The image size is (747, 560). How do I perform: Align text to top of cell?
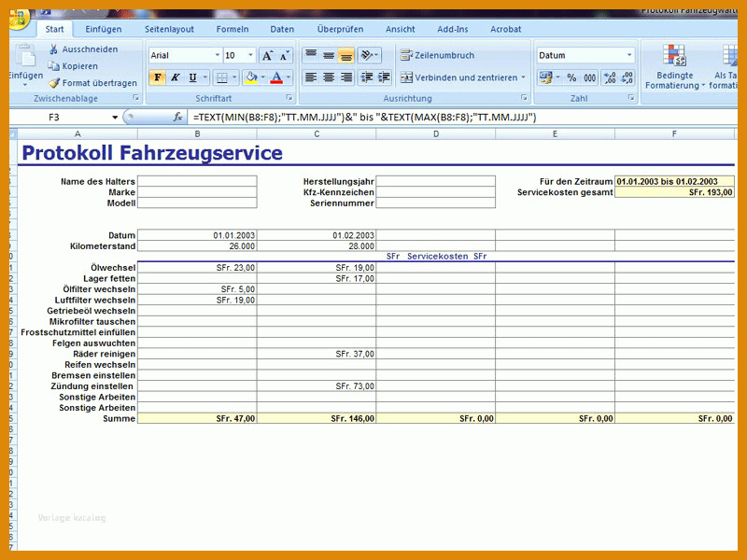click(311, 55)
